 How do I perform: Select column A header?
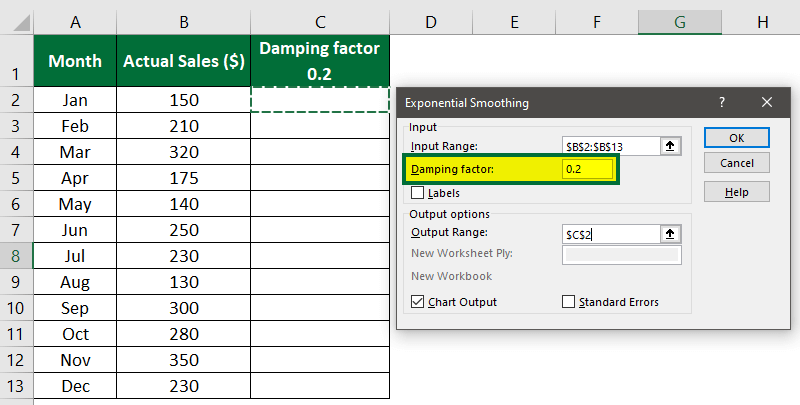pyautogui.click(x=75, y=22)
